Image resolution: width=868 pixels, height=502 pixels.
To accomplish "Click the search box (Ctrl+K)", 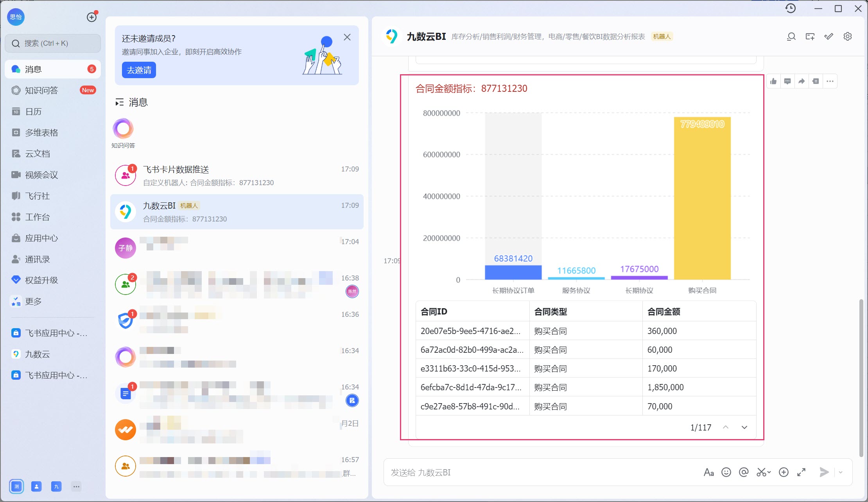I will tap(53, 43).
